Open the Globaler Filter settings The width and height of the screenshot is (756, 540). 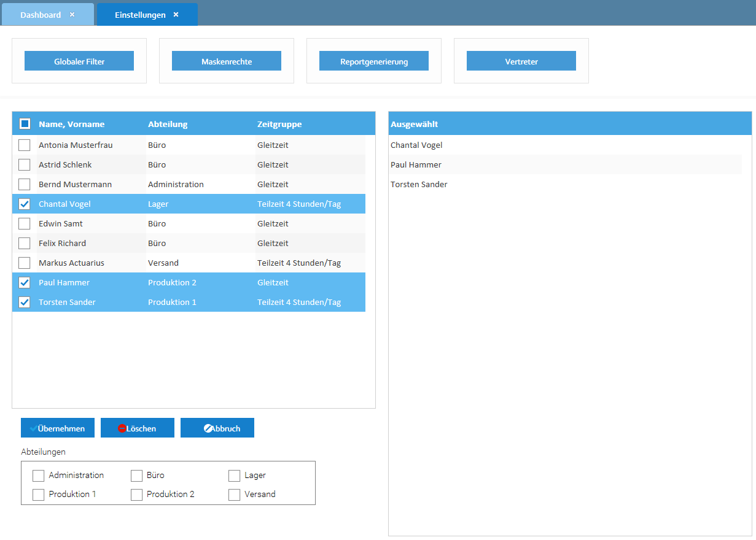[79, 61]
